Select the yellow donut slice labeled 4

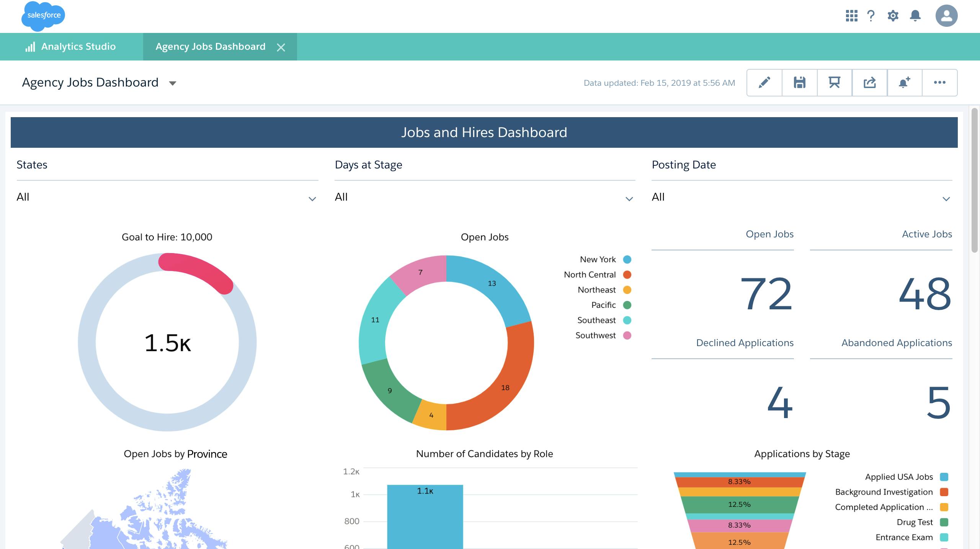click(431, 415)
